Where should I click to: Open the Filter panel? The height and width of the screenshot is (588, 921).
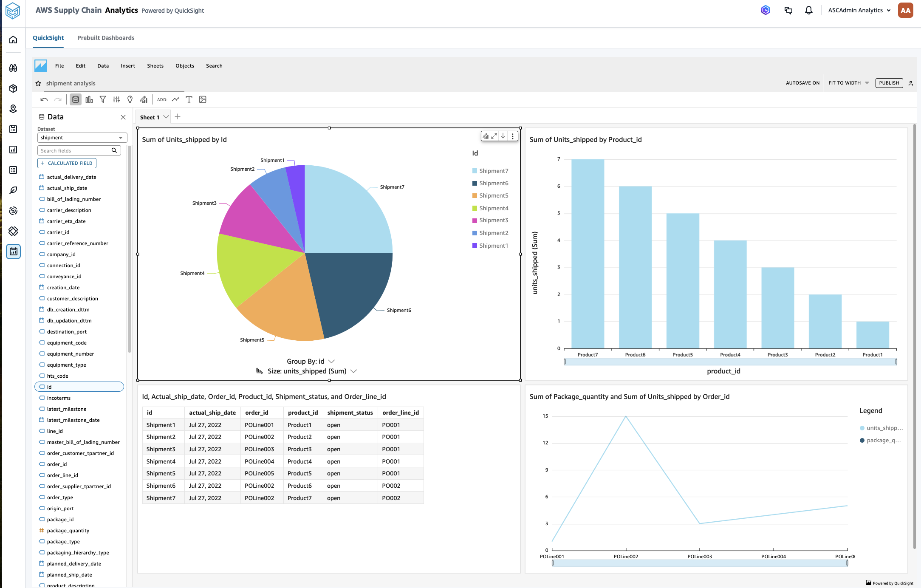[x=103, y=99]
